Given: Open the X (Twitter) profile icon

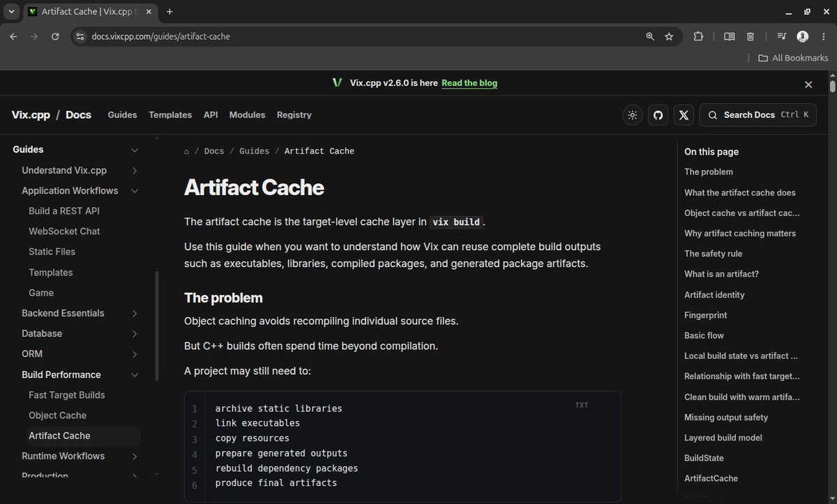Looking at the screenshot, I should click(684, 115).
